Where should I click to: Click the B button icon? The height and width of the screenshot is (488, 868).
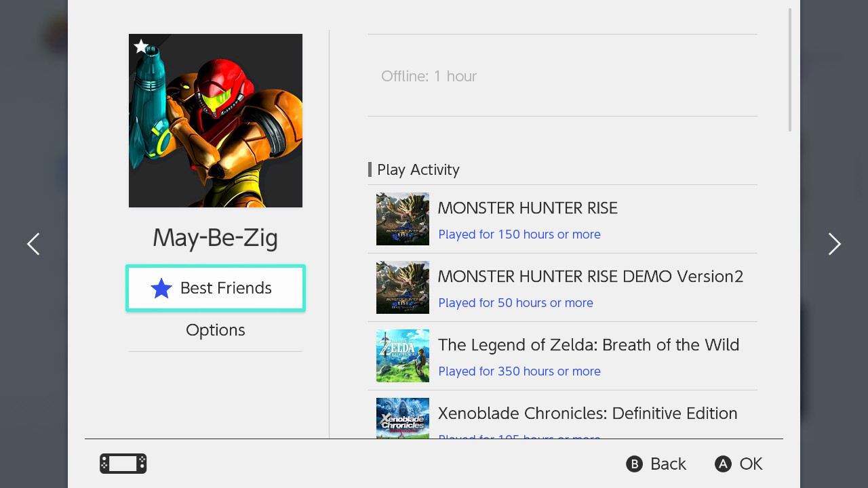pyautogui.click(x=634, y=464)
